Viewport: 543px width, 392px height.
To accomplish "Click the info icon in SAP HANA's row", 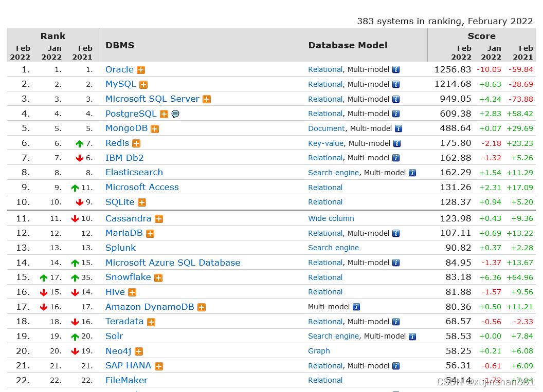I will tap(396, 366).
